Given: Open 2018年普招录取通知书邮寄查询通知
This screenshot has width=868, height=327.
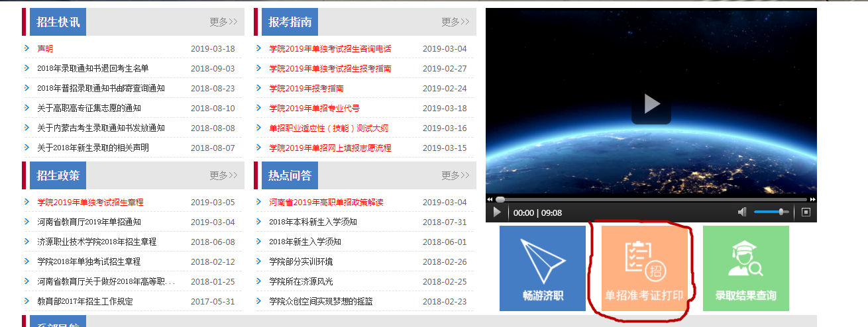Looking at the screenshot, I should 101,89.
